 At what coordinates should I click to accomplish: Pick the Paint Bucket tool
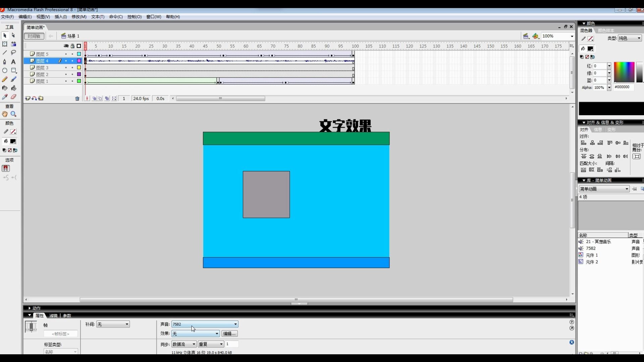[x=13, y=88]
